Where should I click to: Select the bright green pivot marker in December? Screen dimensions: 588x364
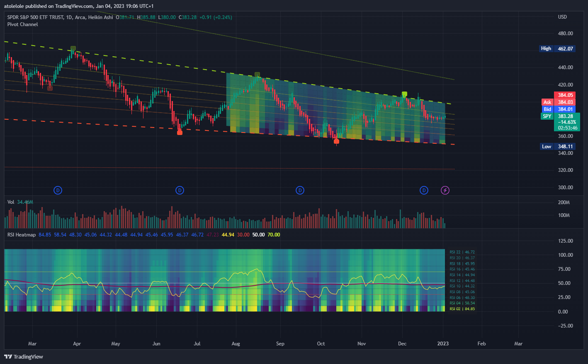click(404, 94)
